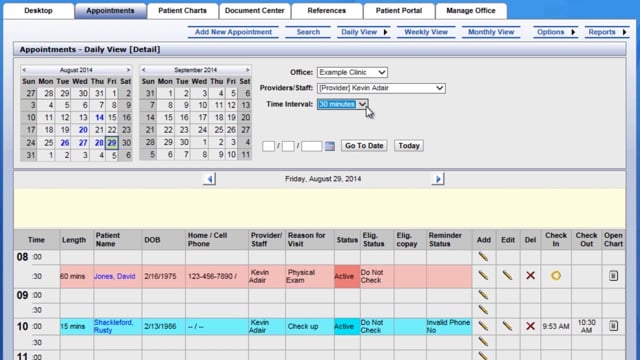Switch to Desktop tab
The height and width of the screenshot is (360, 640).
[x=38, y=11]
